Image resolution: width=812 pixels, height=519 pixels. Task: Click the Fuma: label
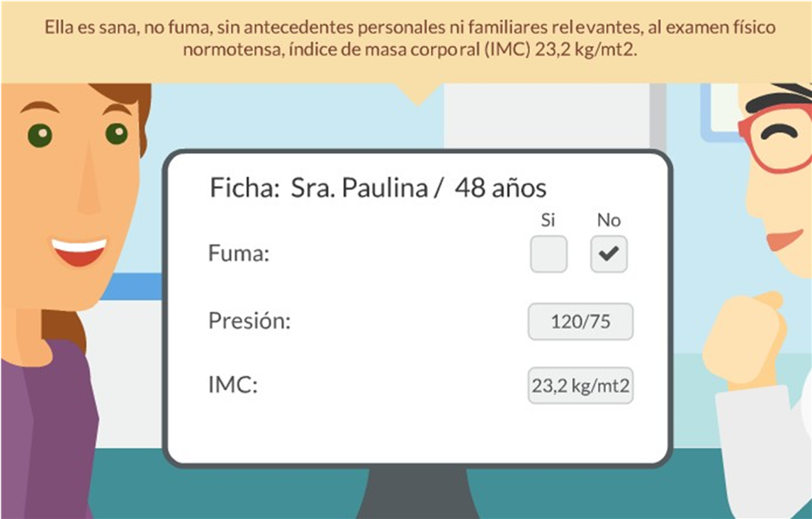pyautogui.click(x=239, y=253)
